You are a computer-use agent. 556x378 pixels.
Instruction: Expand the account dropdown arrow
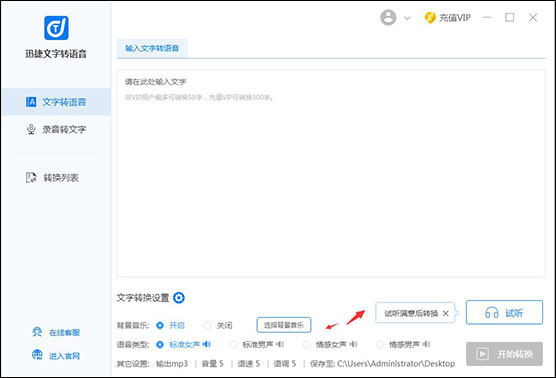pyautogui.click(x=407, y=18)
